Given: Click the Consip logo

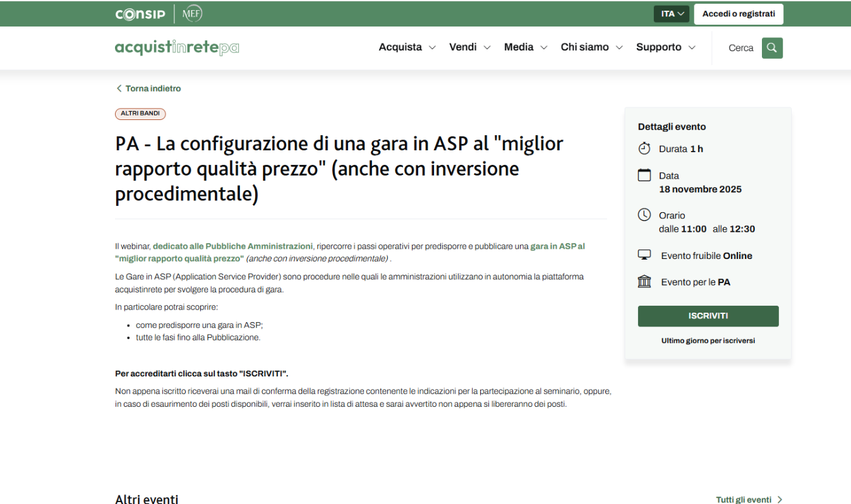Looking at the screenshot, I should tap(140, 14).
